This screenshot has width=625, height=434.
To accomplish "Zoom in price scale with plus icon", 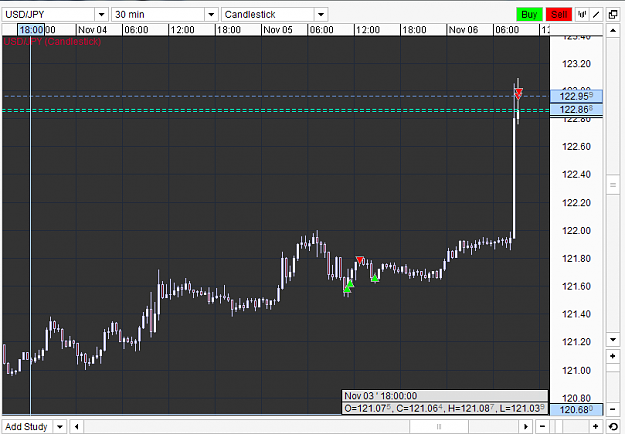I will (x=613, y=356).
